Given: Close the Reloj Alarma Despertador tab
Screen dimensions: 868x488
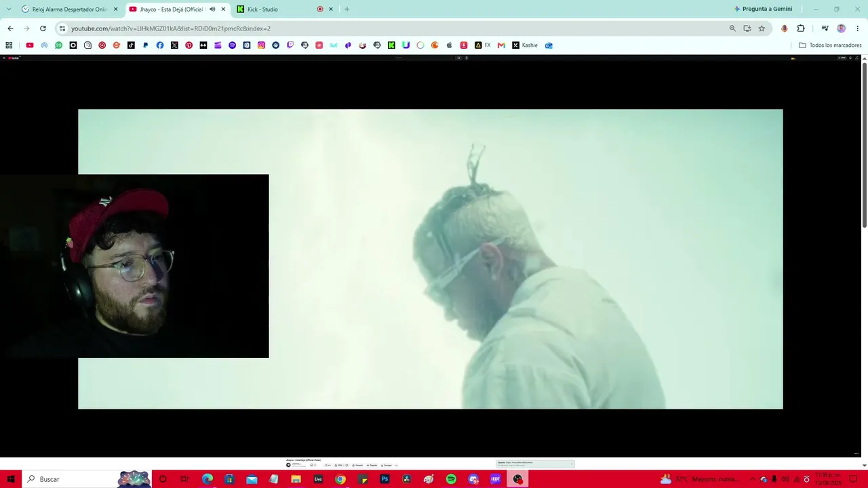Looking at the screenshot, I should pos(115,9).
